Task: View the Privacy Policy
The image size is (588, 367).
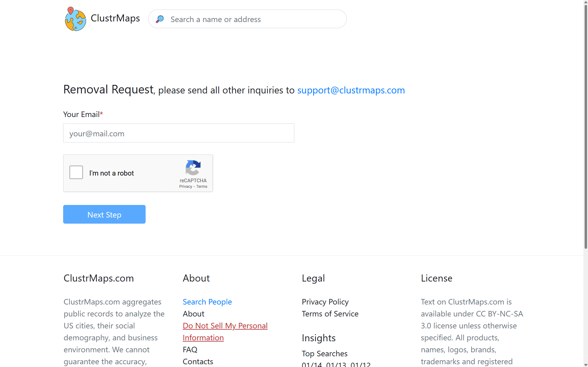Action: [x=325, y=302]
